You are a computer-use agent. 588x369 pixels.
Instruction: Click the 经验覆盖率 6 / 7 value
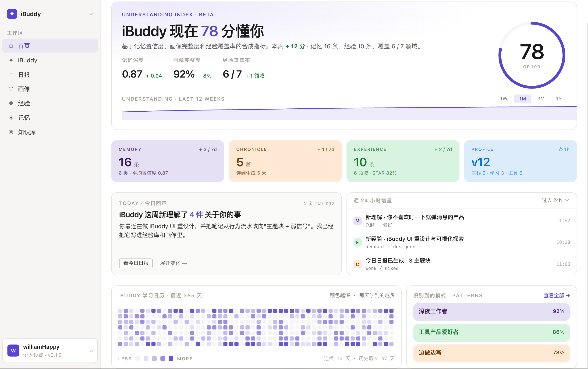tap(232, 74)
